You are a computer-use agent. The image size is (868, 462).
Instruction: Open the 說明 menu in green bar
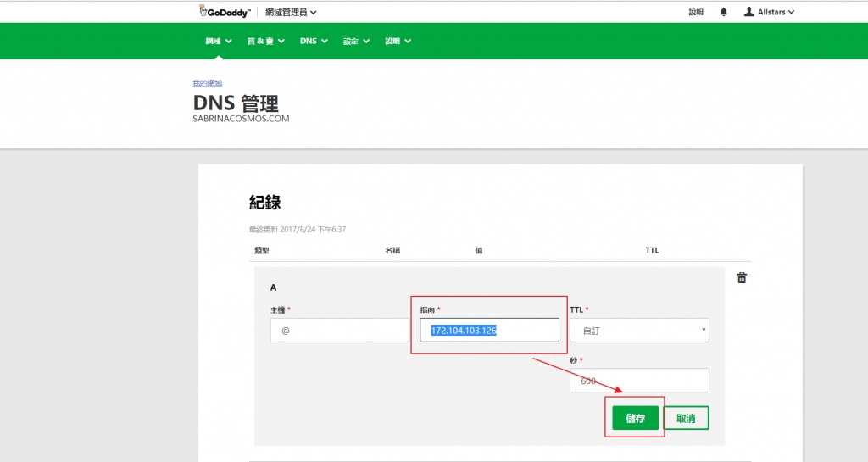pyautogui.click(x=398, y=41)
